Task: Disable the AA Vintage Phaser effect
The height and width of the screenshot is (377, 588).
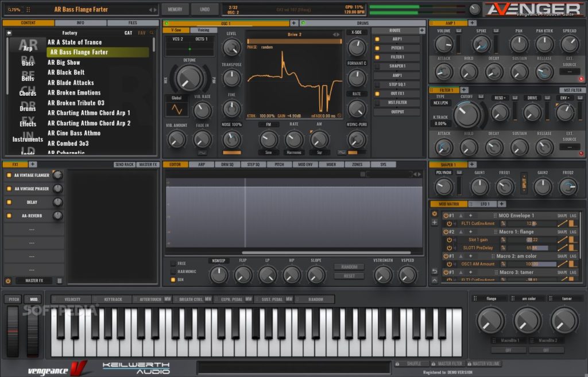Action: click(x=9, y=188)
